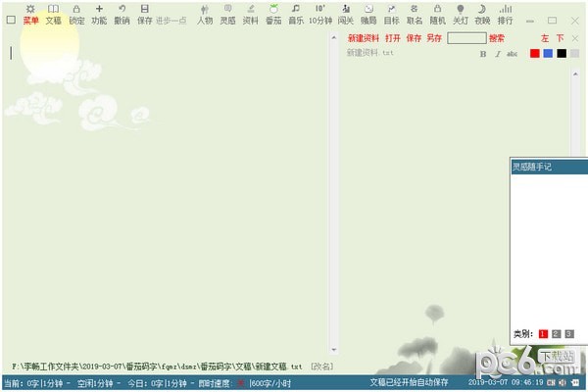Viewport: 588px width, 392px height.
Task: Toggle 夜晚 night mode
Action: click(x=482, y=15)
